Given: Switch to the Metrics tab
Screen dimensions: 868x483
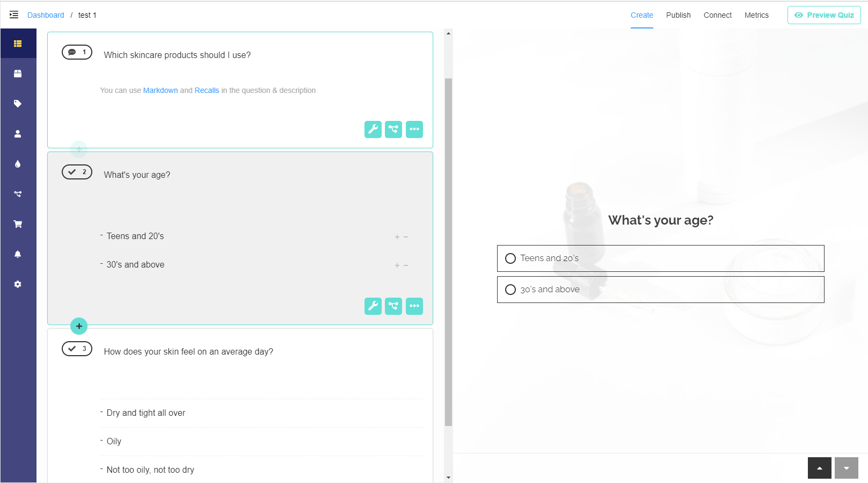Looking at the screenshot, I should click(756, 15).
